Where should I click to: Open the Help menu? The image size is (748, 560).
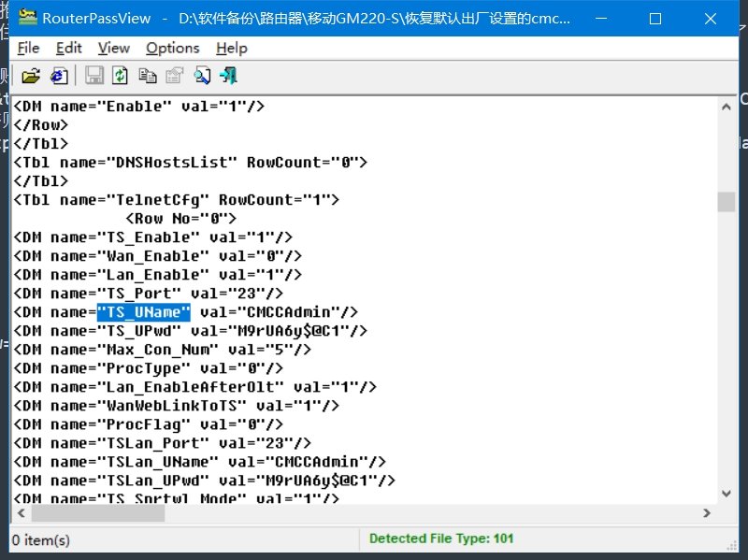click(x=231, y=48)
